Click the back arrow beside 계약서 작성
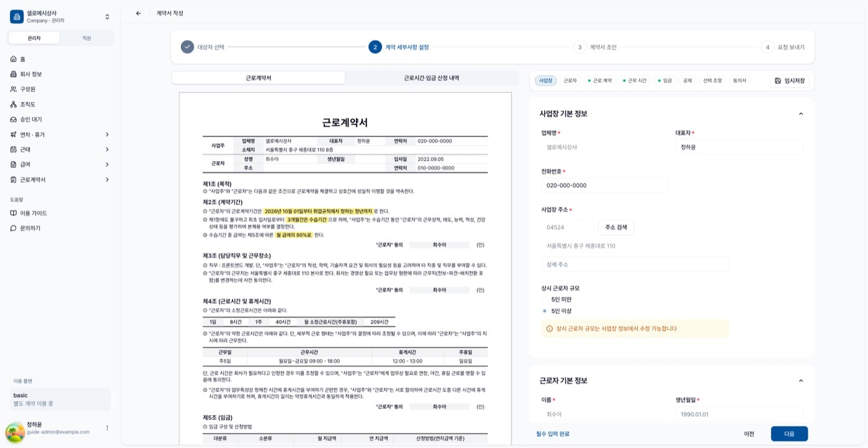 coord(138,13)
